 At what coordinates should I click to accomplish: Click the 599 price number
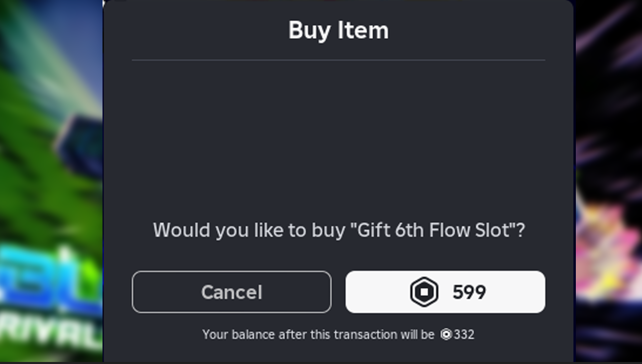[469, 292]
